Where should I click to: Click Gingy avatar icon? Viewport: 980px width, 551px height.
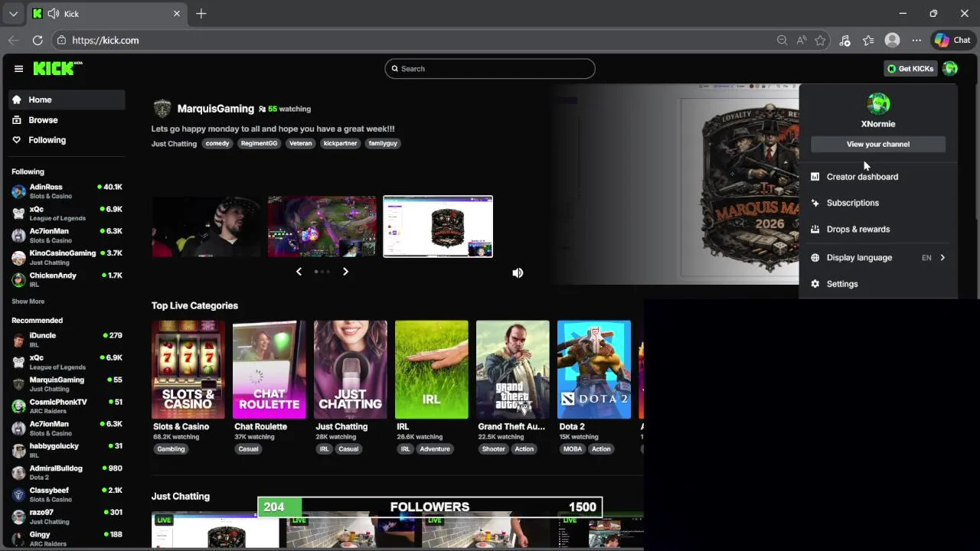[x=18, y=539]
